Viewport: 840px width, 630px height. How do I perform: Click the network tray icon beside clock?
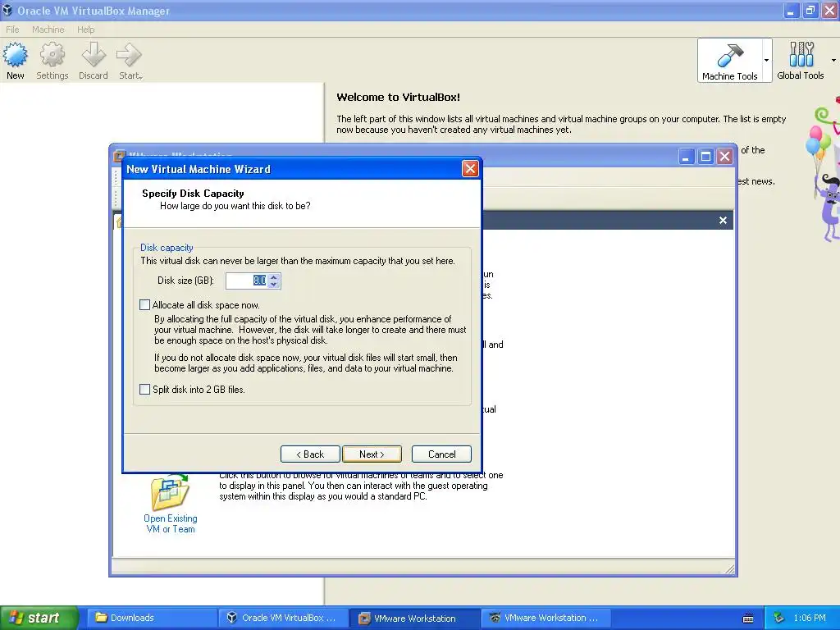click(x=778, y=619)
